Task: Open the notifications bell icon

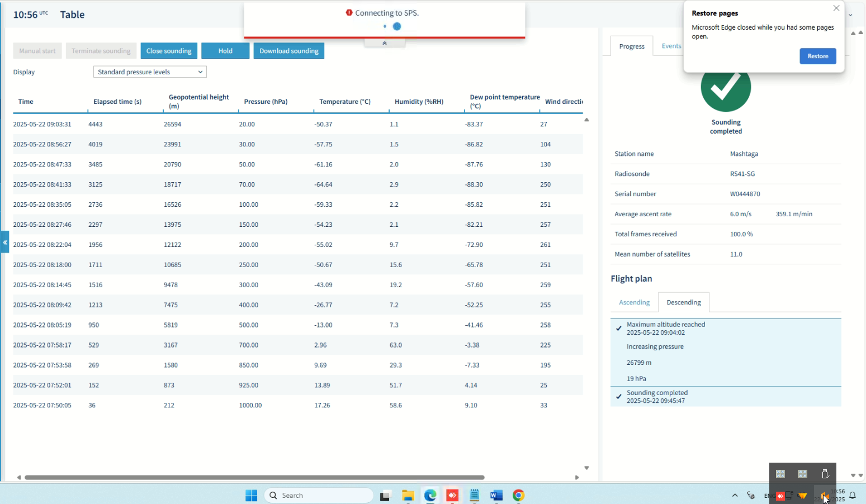Action: pos(853,496)
